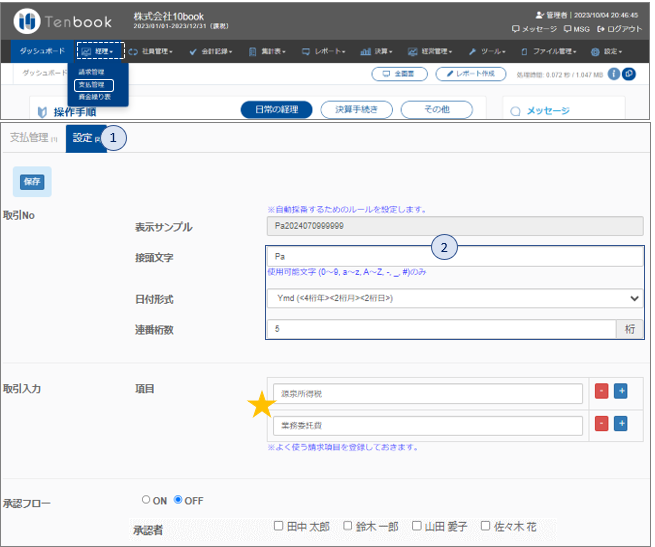Choose 資金繰り表 from the 経理 submenu
The width and height of the screenshot is (655, 547).
point(95,97)
